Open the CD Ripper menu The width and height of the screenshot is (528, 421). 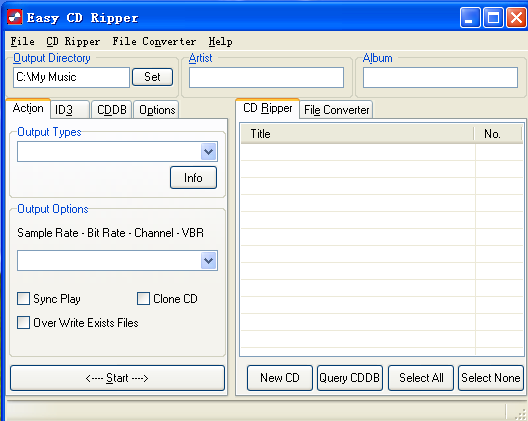click(73, 42)
